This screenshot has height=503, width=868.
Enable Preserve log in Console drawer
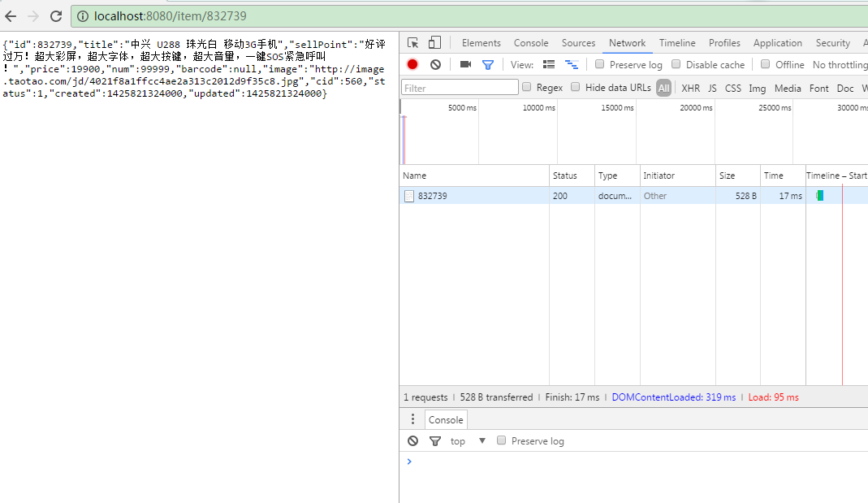click(x=501, y=440)
